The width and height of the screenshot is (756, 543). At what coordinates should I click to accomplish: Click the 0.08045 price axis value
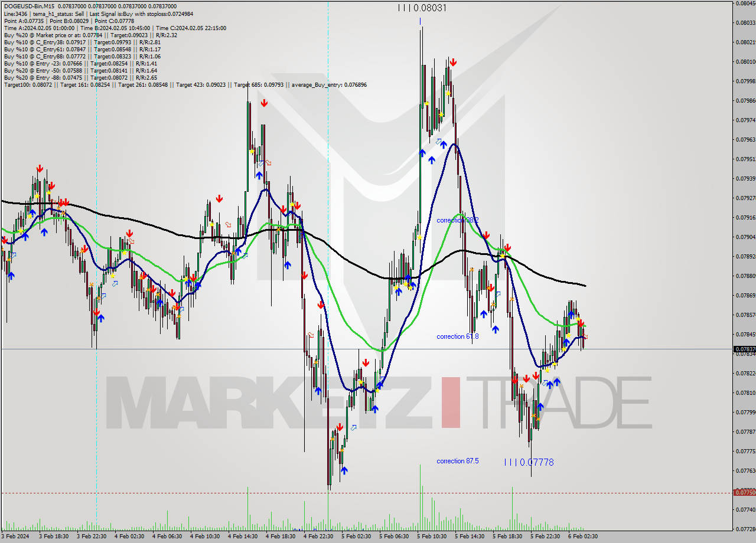pos(745,4)
